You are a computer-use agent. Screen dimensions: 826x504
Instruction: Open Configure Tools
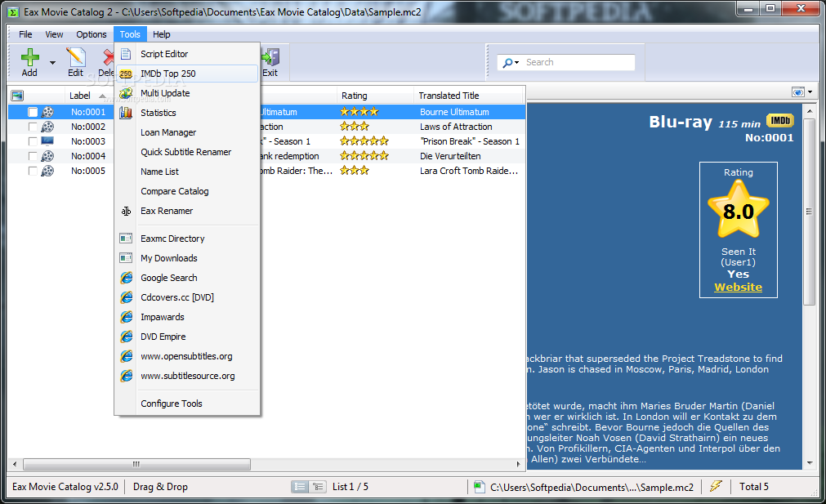point(187,404)
